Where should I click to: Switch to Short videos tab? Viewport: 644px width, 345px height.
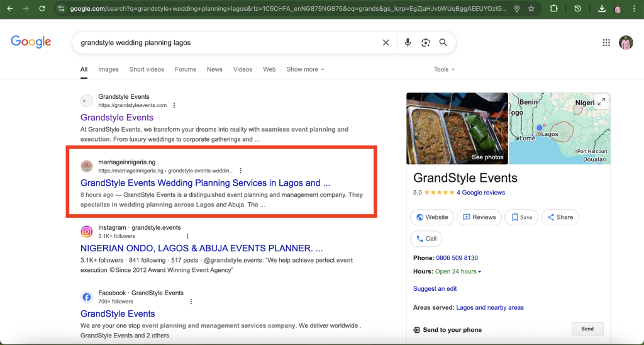tap(147, 69)
